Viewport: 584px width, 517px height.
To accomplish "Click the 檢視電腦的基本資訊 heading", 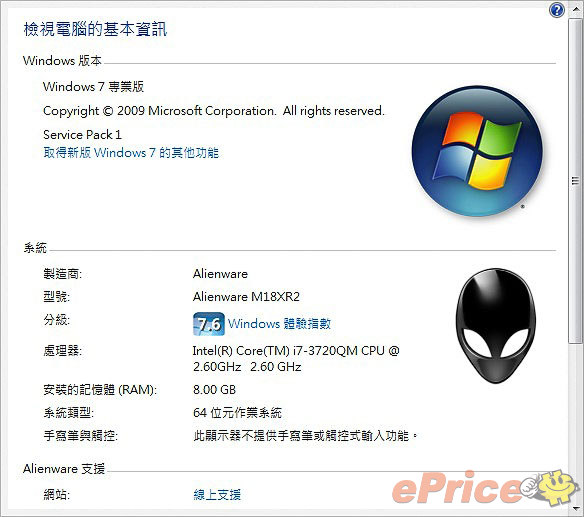I will coord(95,29).
